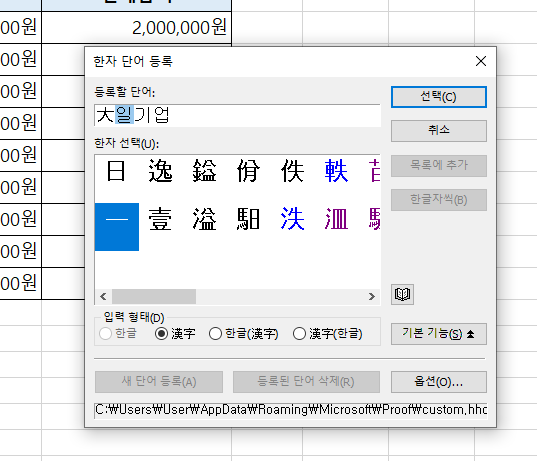Image resolution: width=537 pixels, height=461 pixels.
Task: Click the 등록할 단어 text field
Action: [x=237, y=115]
